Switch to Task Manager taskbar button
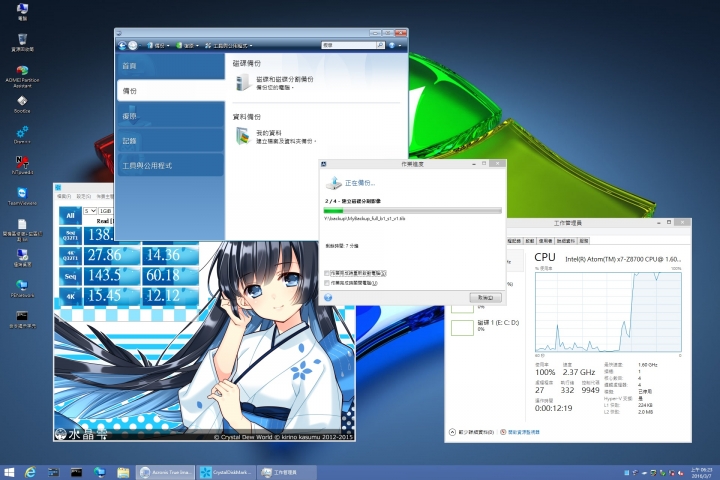The width and height of the screenshot is (720, 480). pos(286,472)
